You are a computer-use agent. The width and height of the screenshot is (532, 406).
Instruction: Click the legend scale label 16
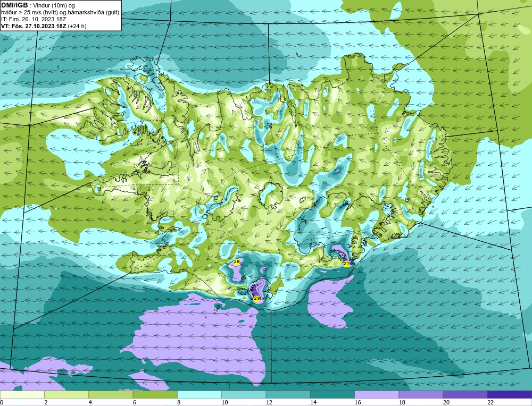(358, 402)
